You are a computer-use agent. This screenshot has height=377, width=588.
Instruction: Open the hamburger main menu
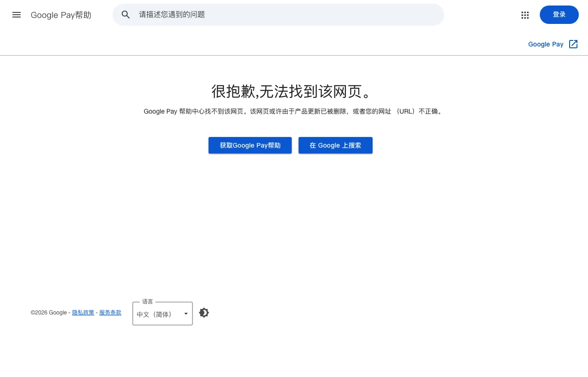point(17,15)
